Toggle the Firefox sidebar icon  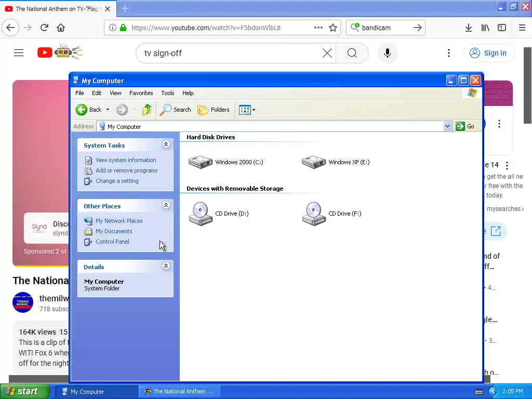click(x=502, y=28)
